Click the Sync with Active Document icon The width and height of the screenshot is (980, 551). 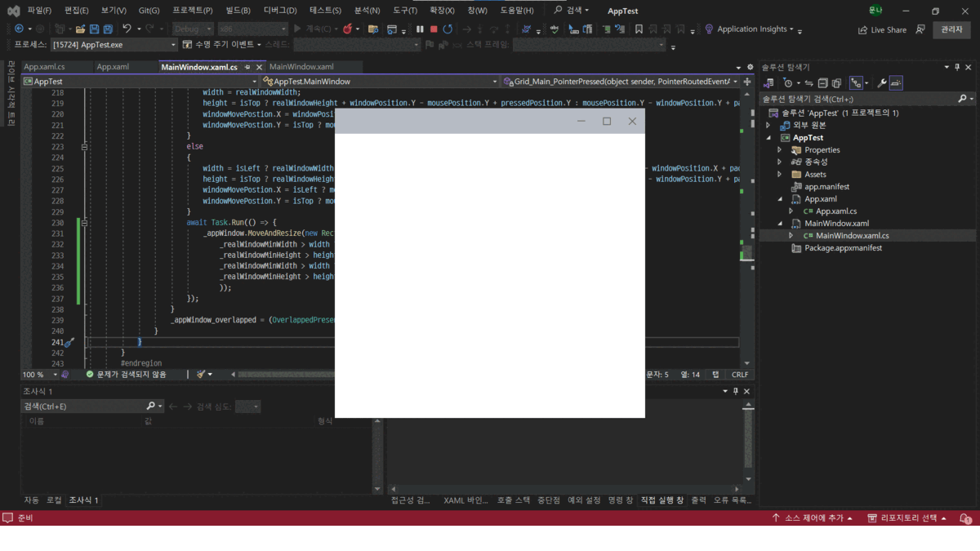tap(809, 83)
